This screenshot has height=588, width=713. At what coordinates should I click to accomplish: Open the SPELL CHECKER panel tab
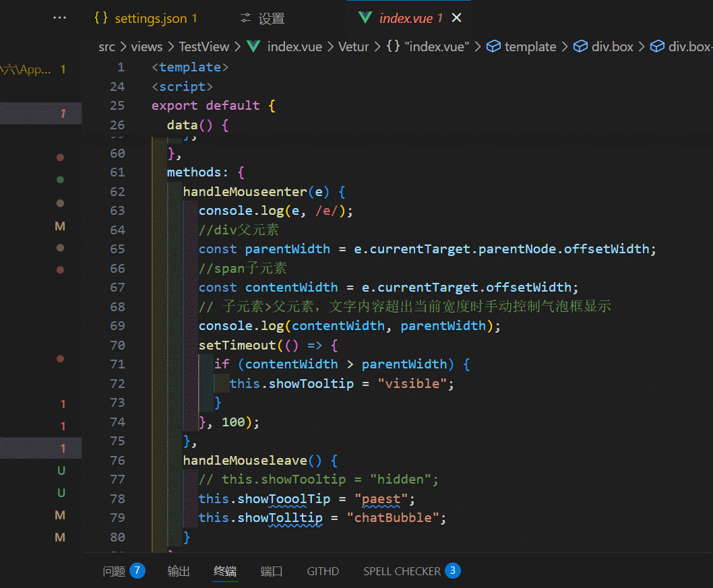point(402,571)
